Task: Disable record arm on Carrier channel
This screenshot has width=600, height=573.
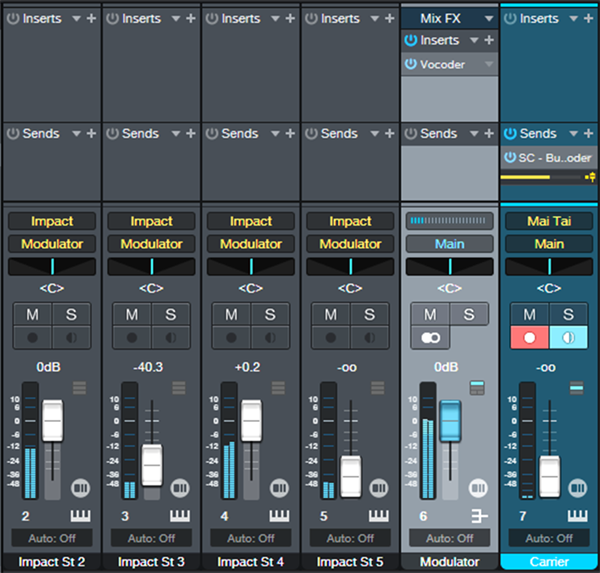Action: click(x=530, y=338)
